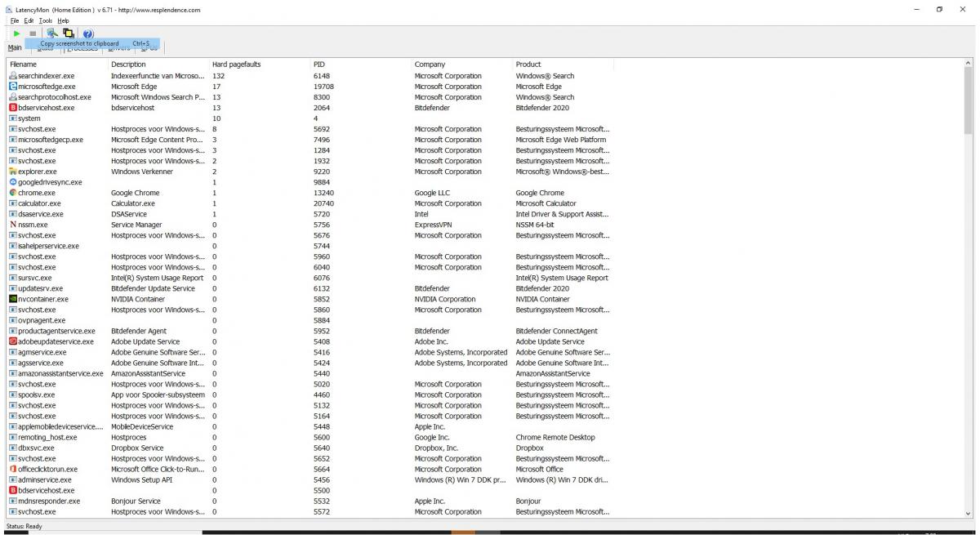Select the productagentservice.exe filename
The width and height of the screenshot is (980, 535).
(57, 331)
